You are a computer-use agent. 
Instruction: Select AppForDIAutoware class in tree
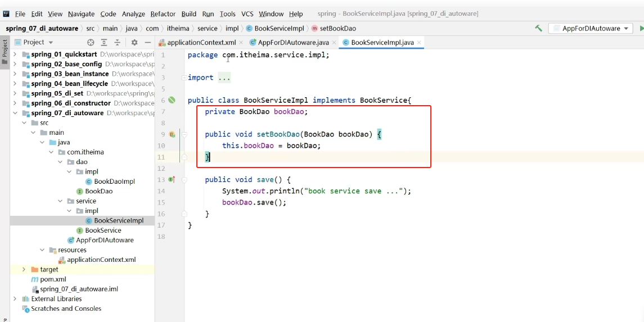[100, 240]
